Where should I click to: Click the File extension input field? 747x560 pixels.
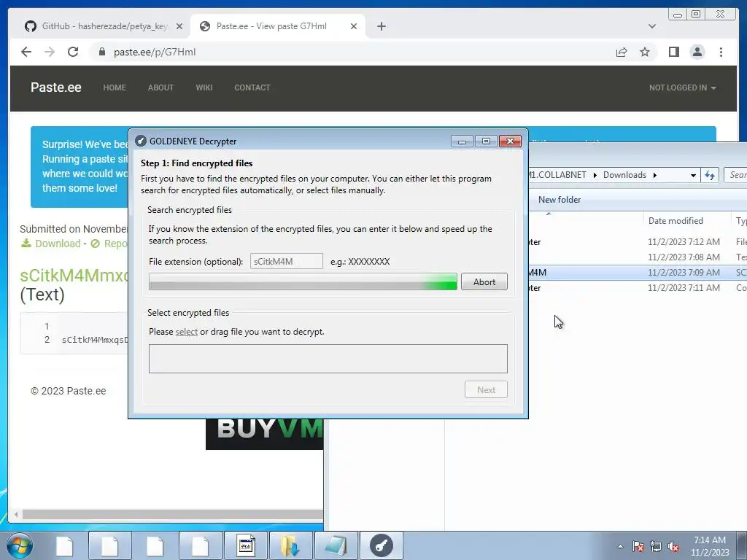[x=286, y=262]
